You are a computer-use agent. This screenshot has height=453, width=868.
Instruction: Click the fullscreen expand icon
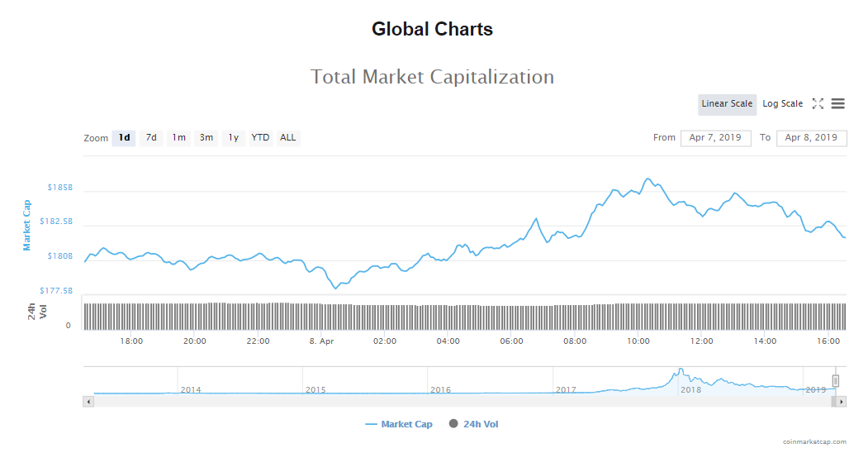(x=818, y=104)
